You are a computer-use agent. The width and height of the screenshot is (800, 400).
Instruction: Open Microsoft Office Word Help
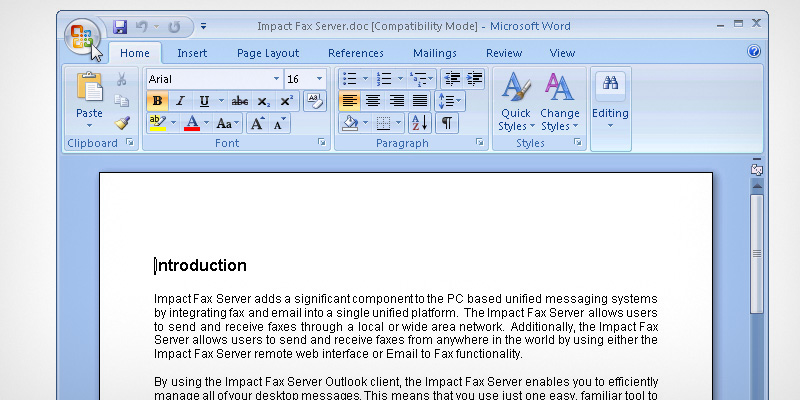[754, 52]
